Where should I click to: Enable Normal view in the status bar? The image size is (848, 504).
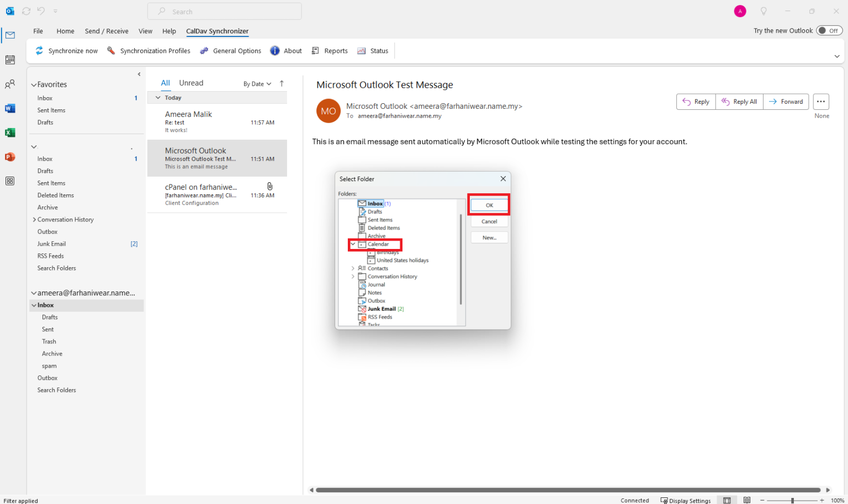click(x=727, y=500)
